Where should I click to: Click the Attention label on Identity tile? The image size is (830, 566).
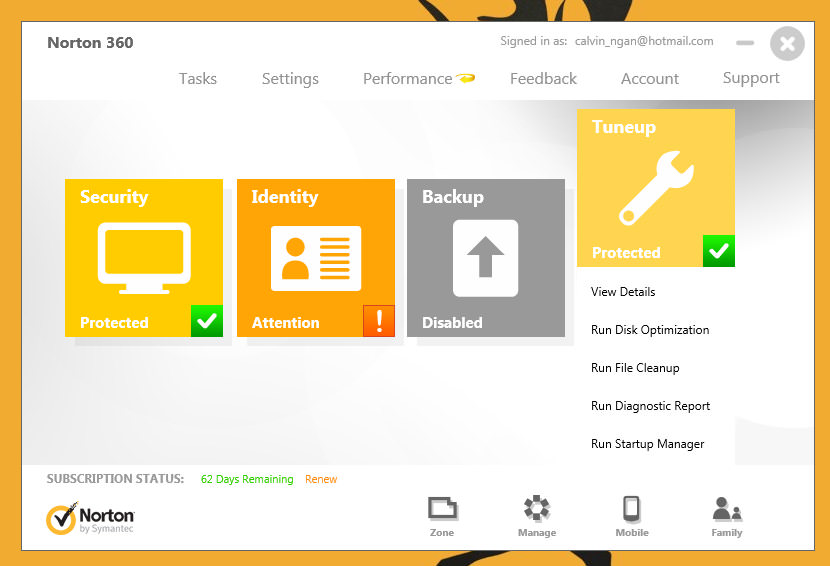[x=285, y=322]
